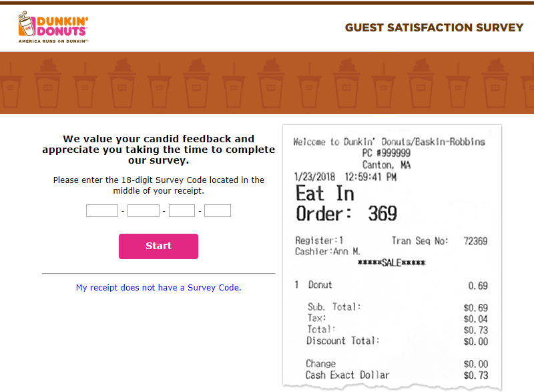Select the 'AMERICA RUNS ON DUNKIN' tagline
This screenshot has width=534, height=392.
coord(51,41)
